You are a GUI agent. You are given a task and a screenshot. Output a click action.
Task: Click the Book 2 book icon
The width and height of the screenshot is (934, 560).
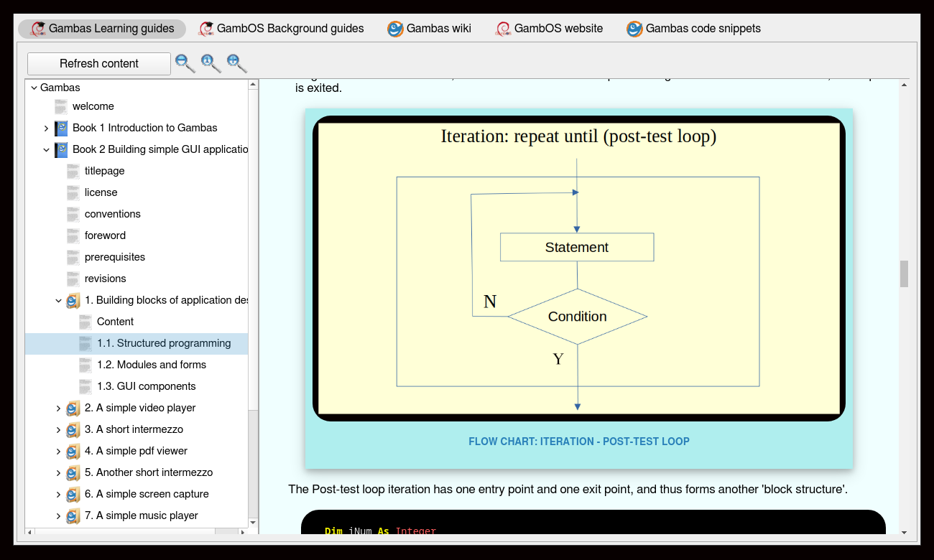click(61, 150)
